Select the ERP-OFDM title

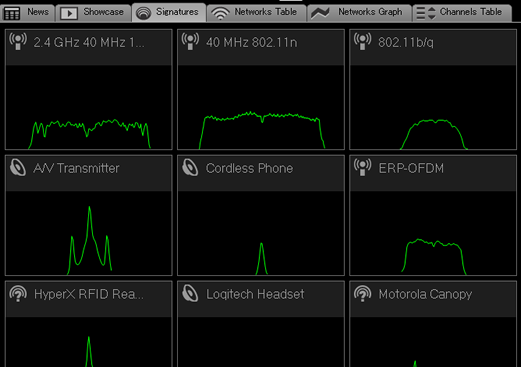click(411, 168)
